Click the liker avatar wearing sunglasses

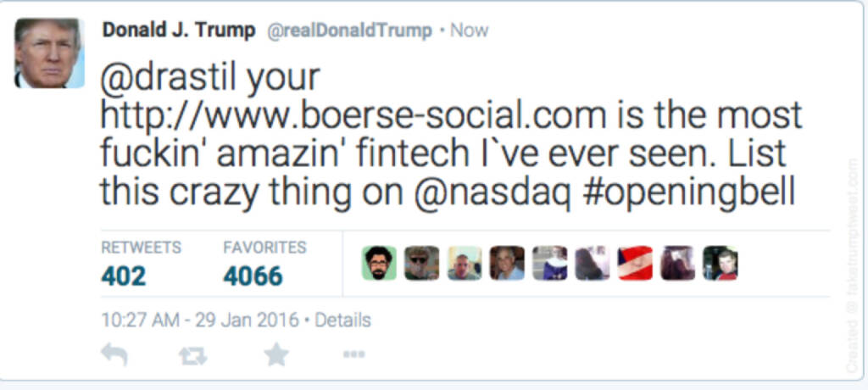(x=421, y=264)
